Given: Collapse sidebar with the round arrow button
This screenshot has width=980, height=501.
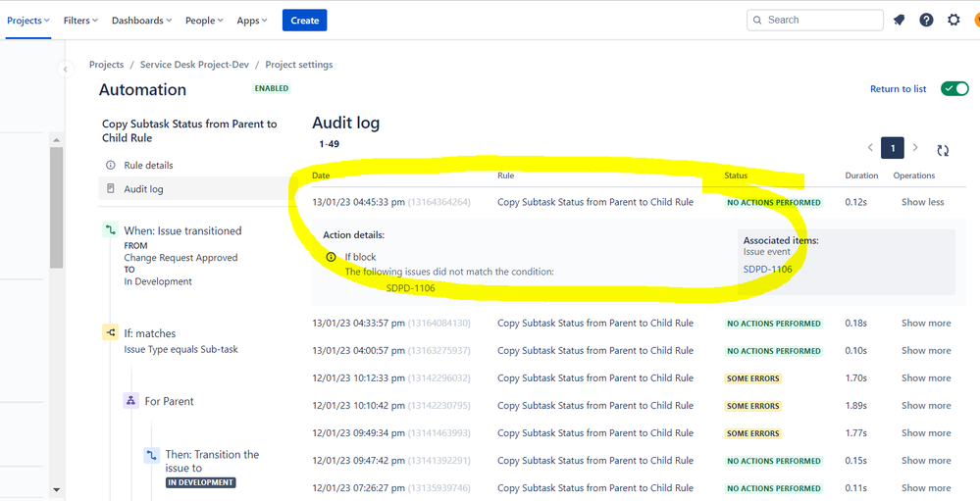Looking at the screenshot, I should pos(65,69).
